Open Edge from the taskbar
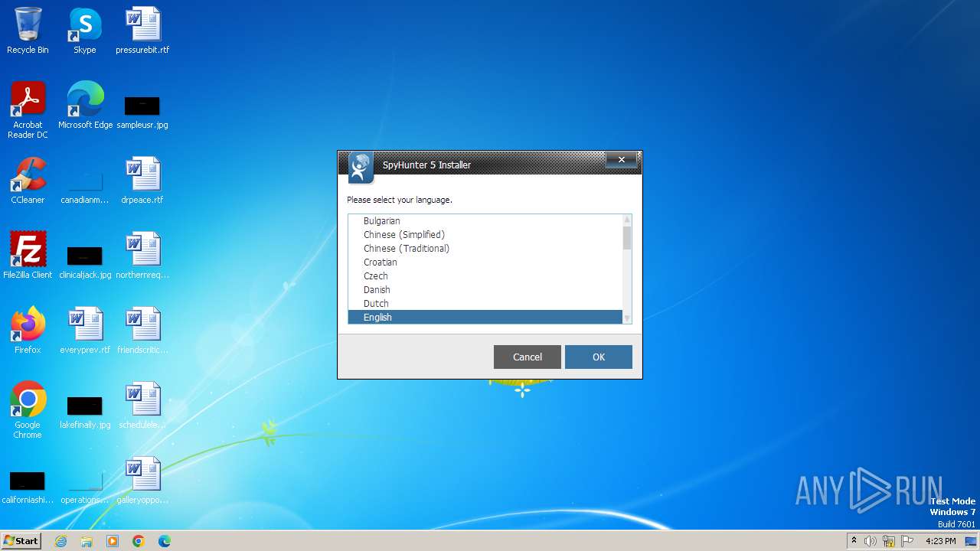 pos(165,541)
